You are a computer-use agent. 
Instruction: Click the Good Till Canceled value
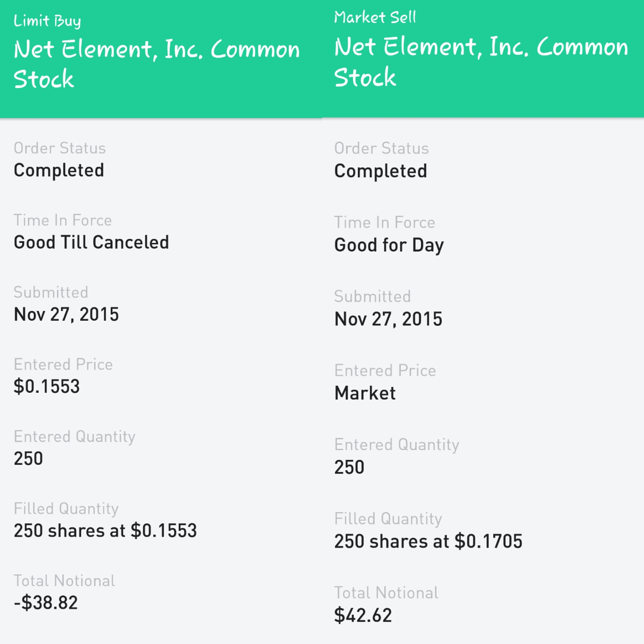click(x=91, y=243)
